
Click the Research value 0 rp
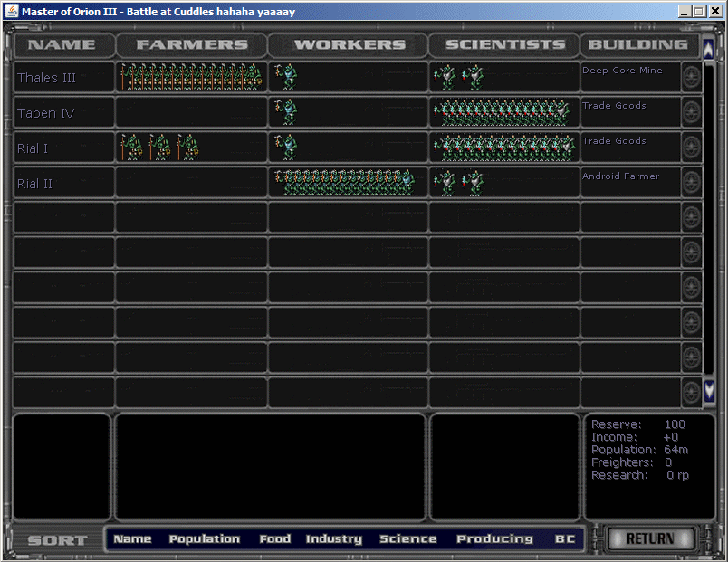pos(678,475)
